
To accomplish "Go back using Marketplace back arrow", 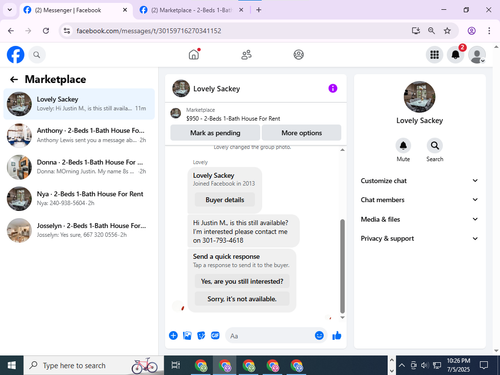I will (14, 79).
